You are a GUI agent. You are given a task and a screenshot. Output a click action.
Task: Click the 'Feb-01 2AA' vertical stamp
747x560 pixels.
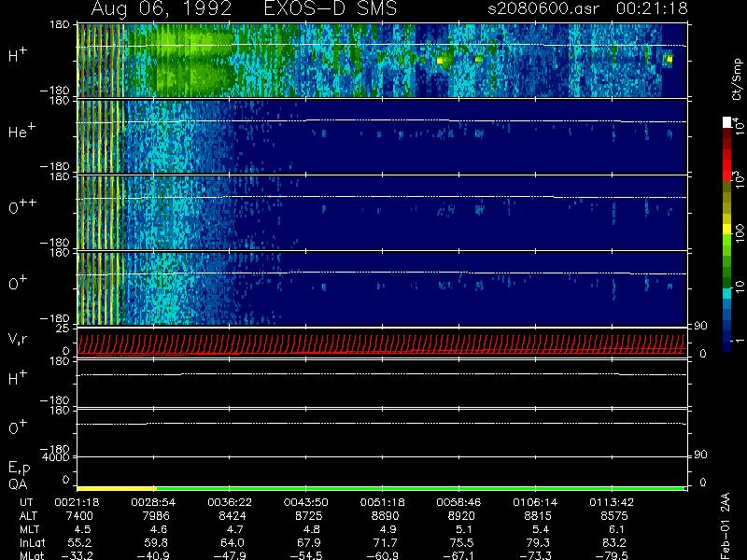[726, 525]
